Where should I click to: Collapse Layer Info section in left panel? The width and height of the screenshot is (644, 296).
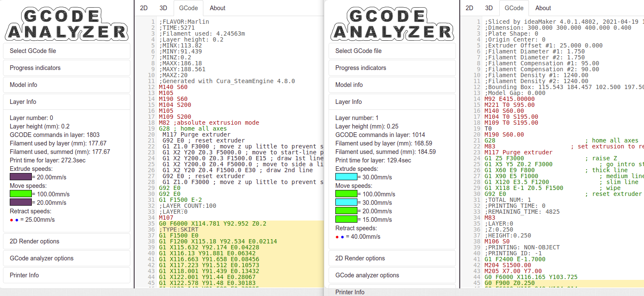coord(67,102)
